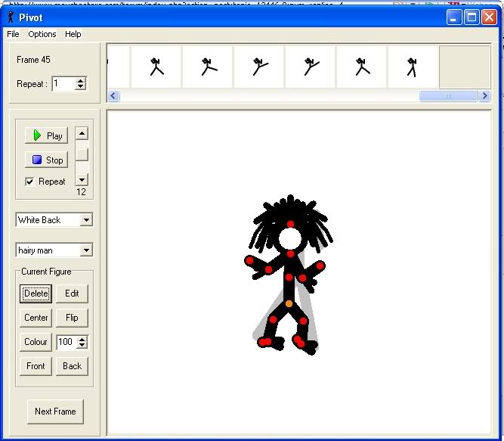Click the orange origin handle on figure
The image size is (504, 441).
click(289, 303)
